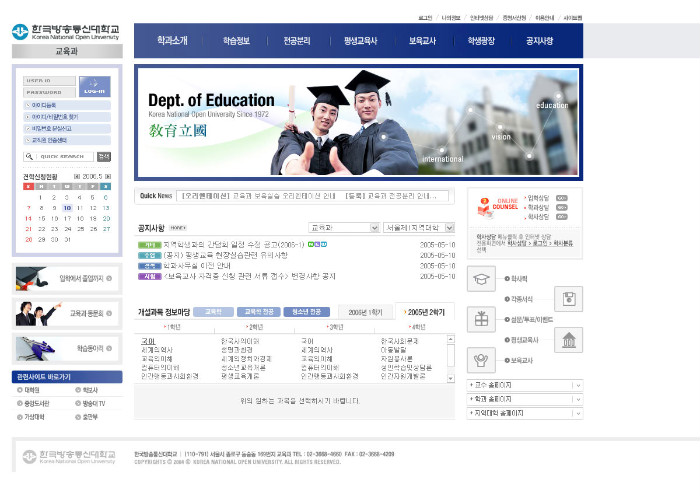Screen dimensions: 700x496
Task: Click the next month arrow in calendar
Action: (108, 176)
